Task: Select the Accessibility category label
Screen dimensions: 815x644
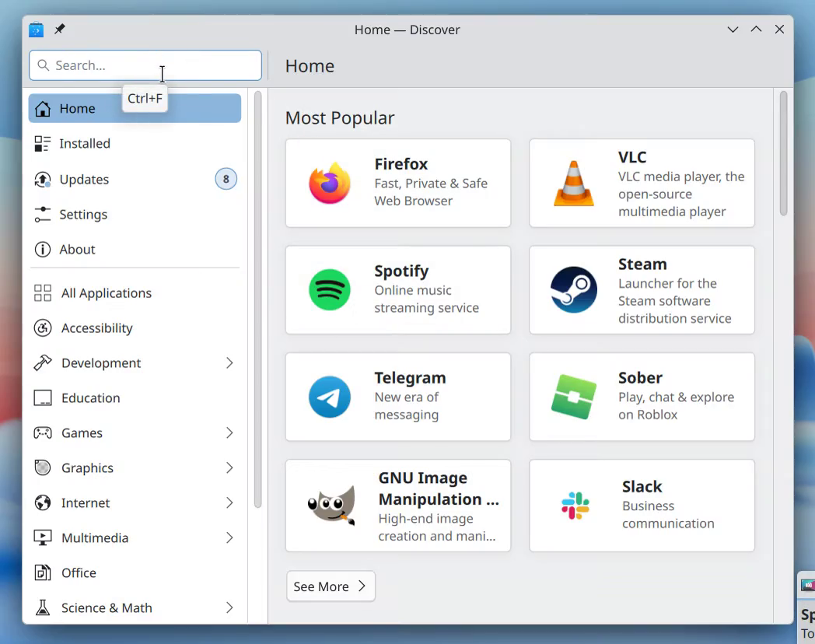Action: tap(97, 328)
